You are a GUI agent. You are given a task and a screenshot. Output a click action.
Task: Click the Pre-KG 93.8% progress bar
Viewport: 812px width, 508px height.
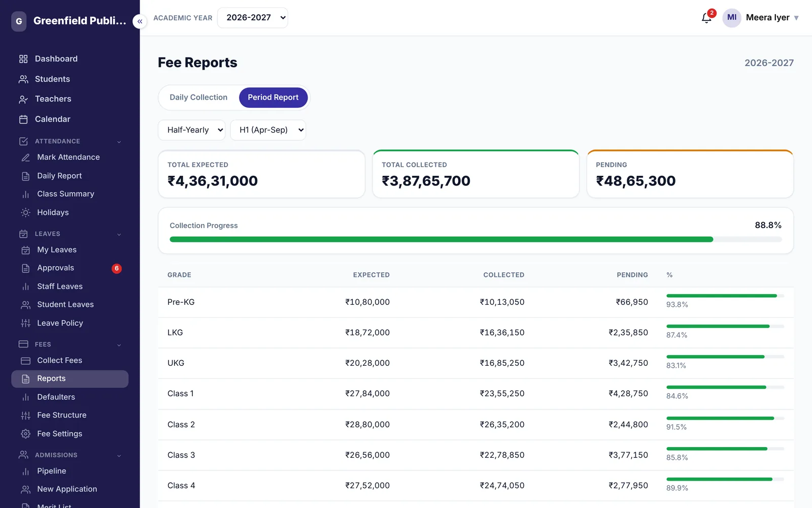click(x=725, y=296)
